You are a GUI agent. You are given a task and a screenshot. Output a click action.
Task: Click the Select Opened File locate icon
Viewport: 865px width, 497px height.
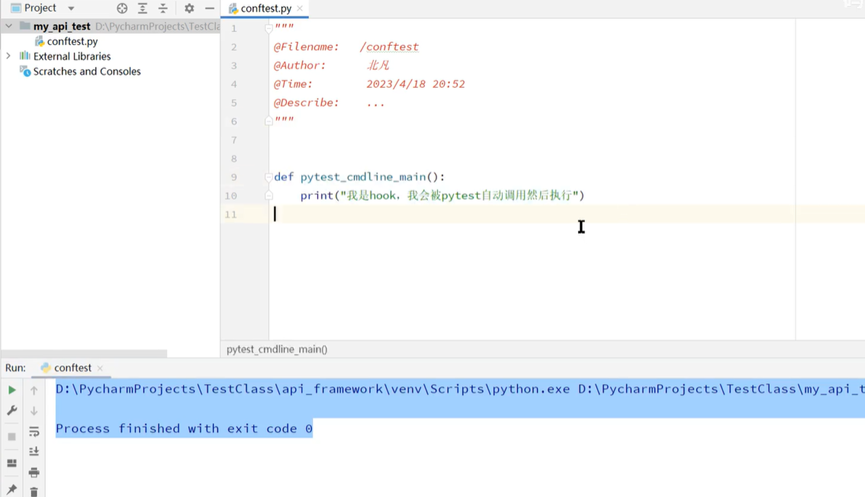(x=122, y=8)
